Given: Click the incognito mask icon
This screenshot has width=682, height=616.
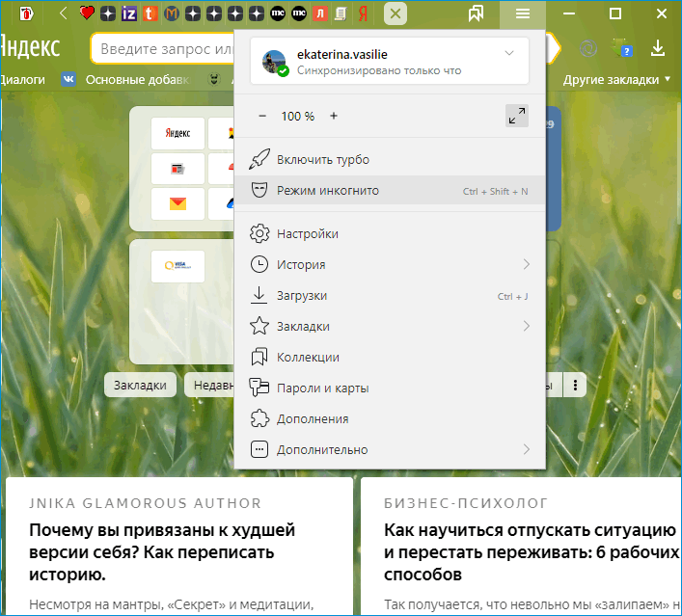Looking at the screenshot, I should tap(259, 190).
